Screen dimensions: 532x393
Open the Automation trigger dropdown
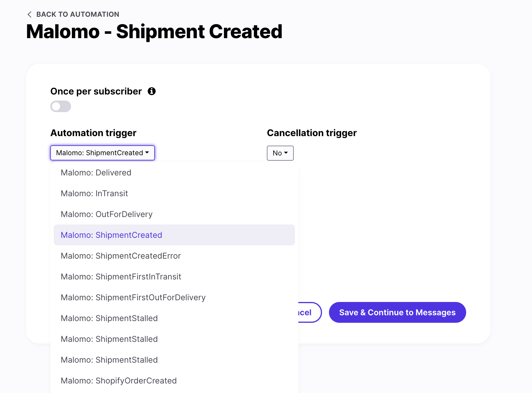pyautogui.click(x=103, y=153)
